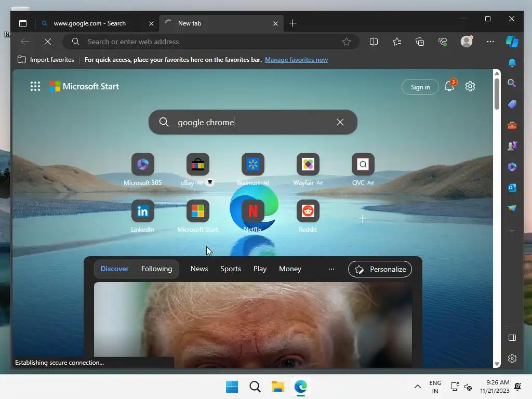Open sidebar Drop paper plane icon
532x399 pixels.
(x=512, y=208)
